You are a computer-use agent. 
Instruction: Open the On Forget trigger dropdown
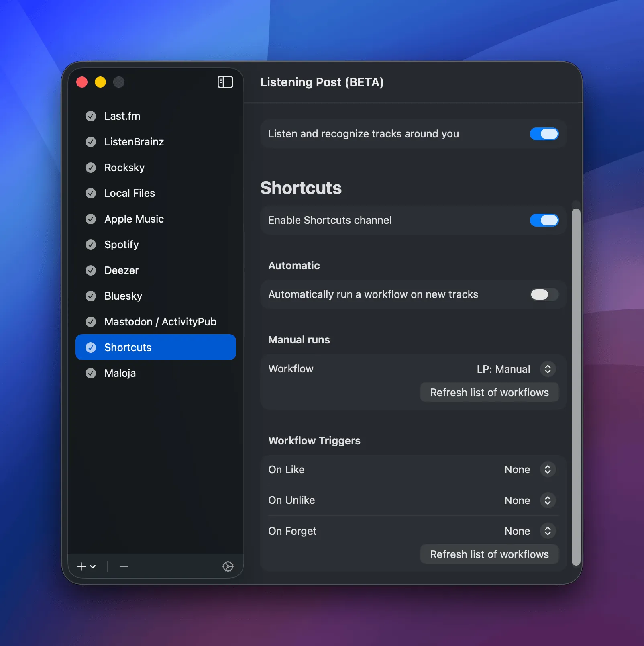pyautogui.click(x=547, y=531)
